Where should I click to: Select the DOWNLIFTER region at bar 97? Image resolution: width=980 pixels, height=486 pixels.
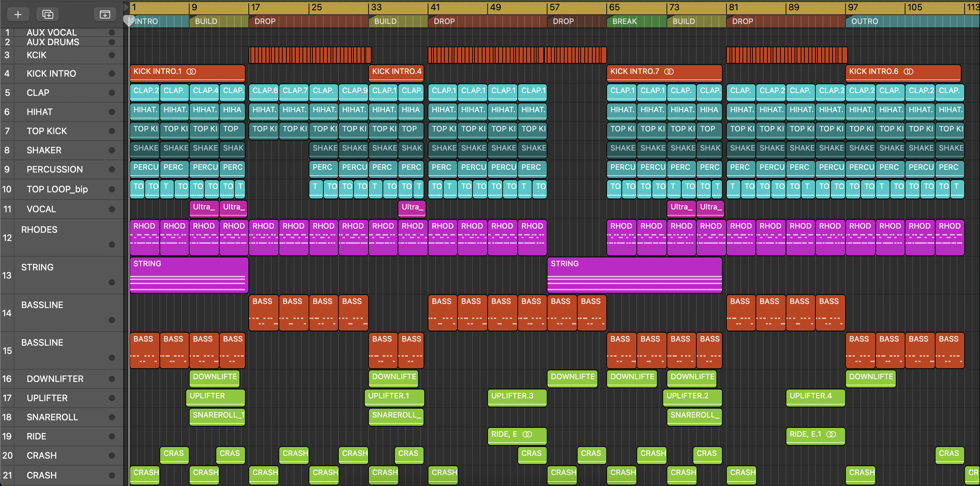(x=871, y=379)
